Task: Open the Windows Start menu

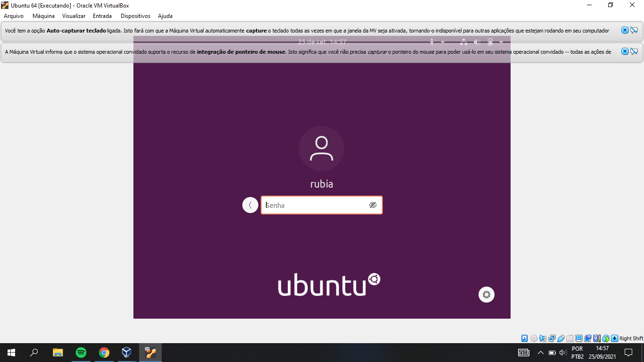Action: click(11, 353)
